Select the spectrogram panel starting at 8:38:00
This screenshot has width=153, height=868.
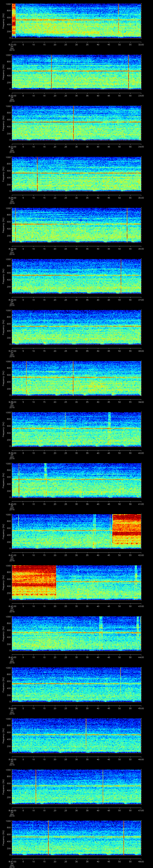(x=76, y=378)
